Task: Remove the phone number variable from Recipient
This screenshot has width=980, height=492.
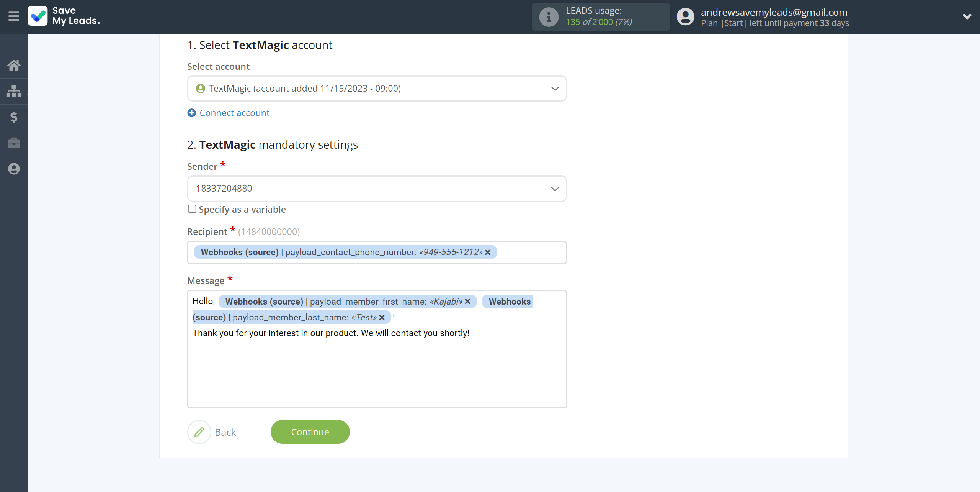Action: pos(488,252)
